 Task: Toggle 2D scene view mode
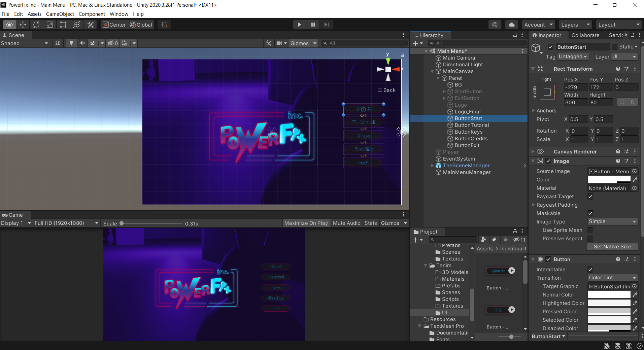coord(58,43)
